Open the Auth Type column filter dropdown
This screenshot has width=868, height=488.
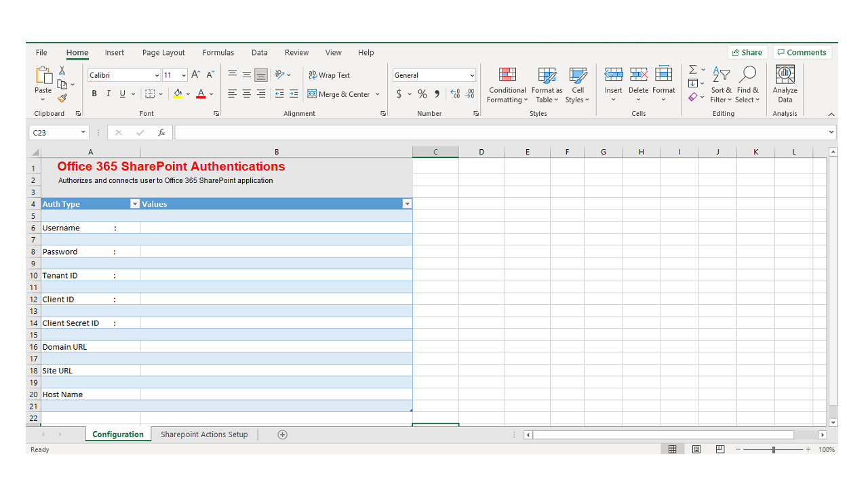tap(134, 204)
